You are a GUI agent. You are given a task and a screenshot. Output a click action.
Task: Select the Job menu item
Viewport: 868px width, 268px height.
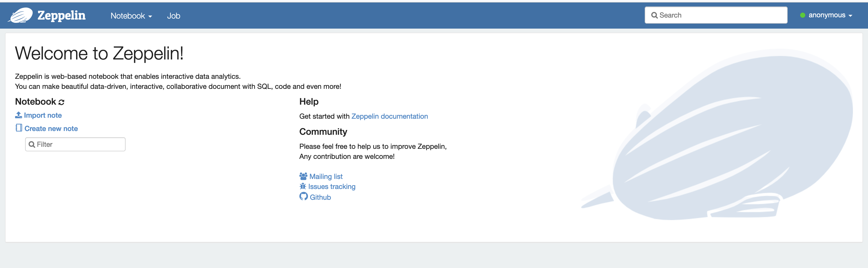(174, 16)
